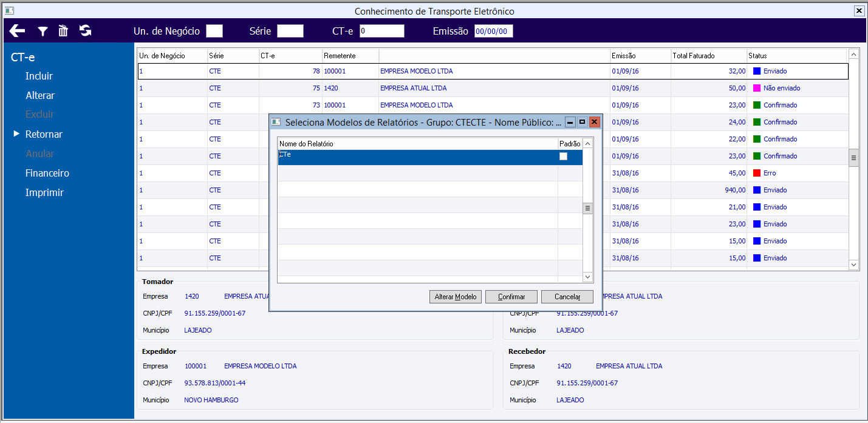The height and width of the screenshot is (423, 868).
Task: Click the Alterar Modelo button
Action: click(x=456, y=297)
